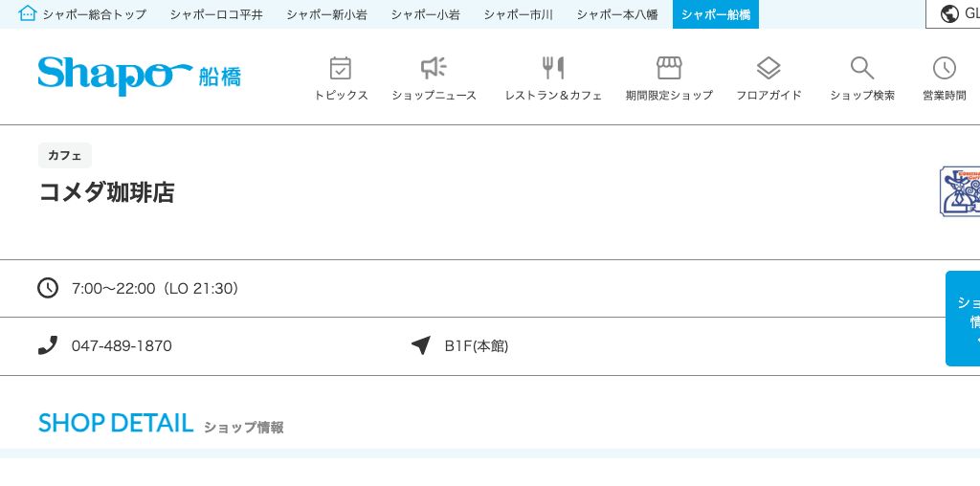Switch to シャポーロコ平井 site
This screenshot has width=980, height=486.
pos(216,14)
